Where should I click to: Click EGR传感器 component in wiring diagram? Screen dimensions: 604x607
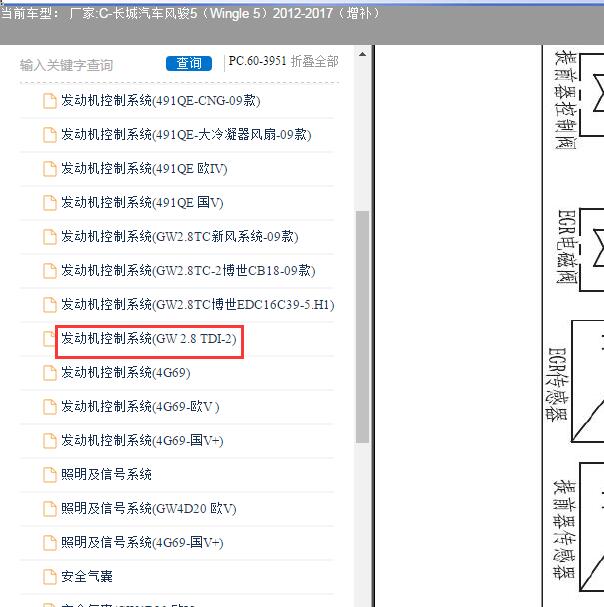557,383
